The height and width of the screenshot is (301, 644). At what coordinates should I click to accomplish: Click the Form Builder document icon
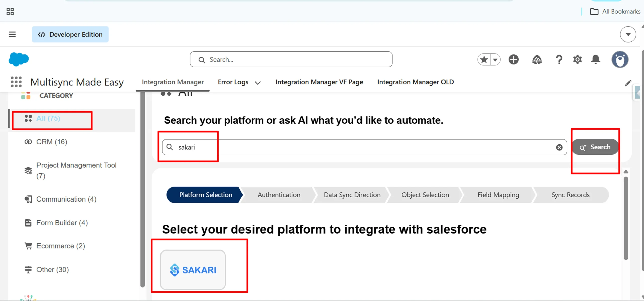(28, 223)
